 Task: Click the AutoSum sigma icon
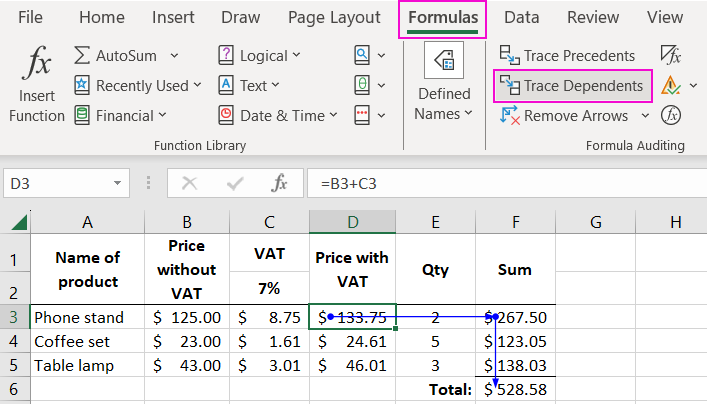(x=82, y=56)
